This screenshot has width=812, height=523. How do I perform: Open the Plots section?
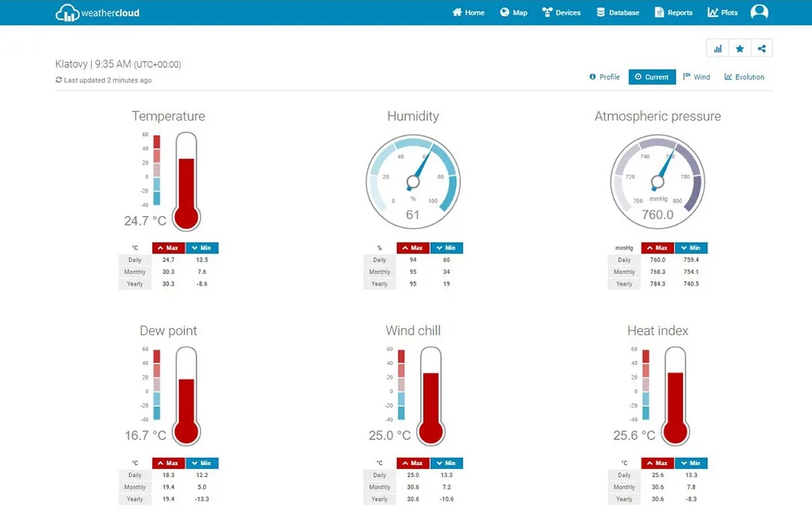tap(722, 12)
